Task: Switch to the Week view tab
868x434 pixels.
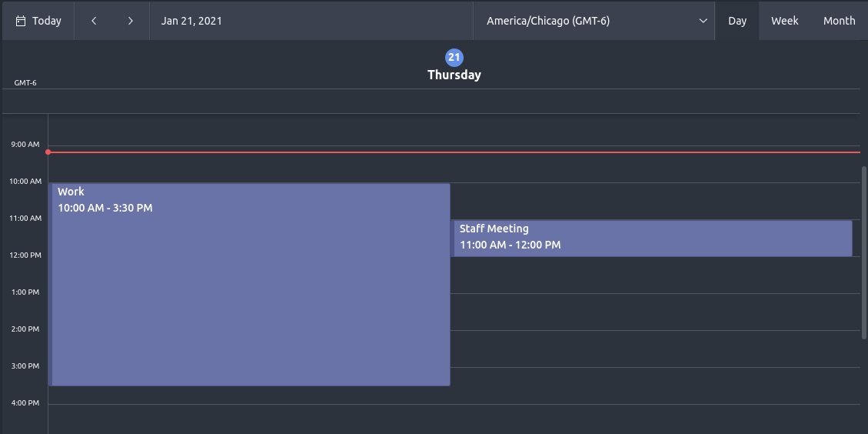Action: [784, 21]
